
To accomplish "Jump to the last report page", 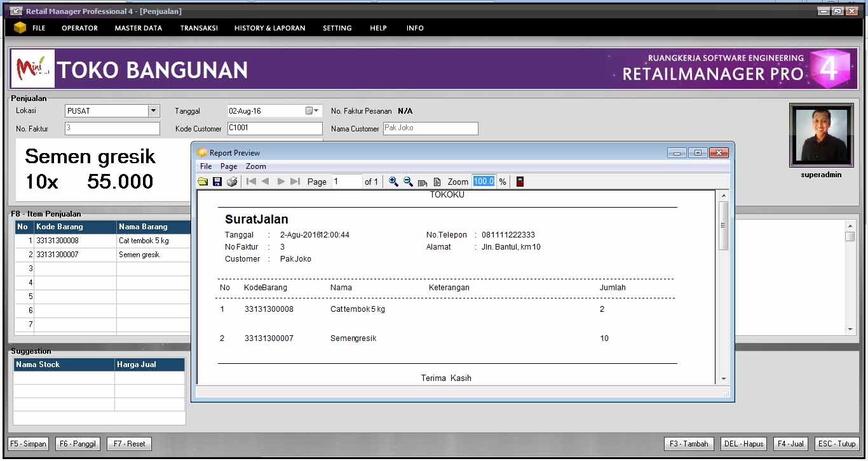I will (295, 182).
